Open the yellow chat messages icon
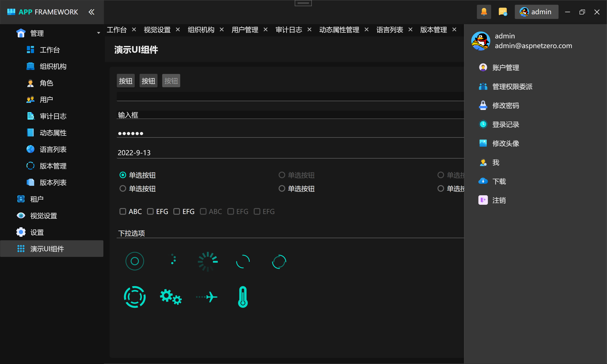607x364 pixels. pyautogui.click(x=502, y=12)
